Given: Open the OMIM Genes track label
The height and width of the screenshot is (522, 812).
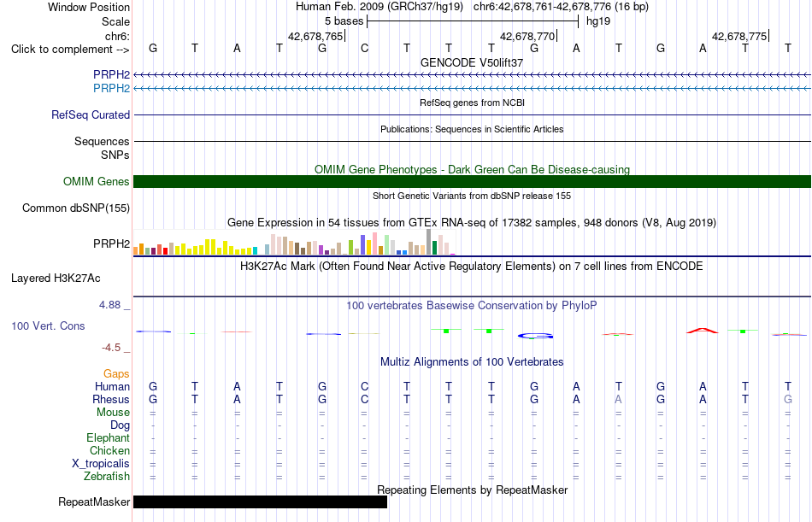Looking at the screenshot, I should (x=97, y=181).
